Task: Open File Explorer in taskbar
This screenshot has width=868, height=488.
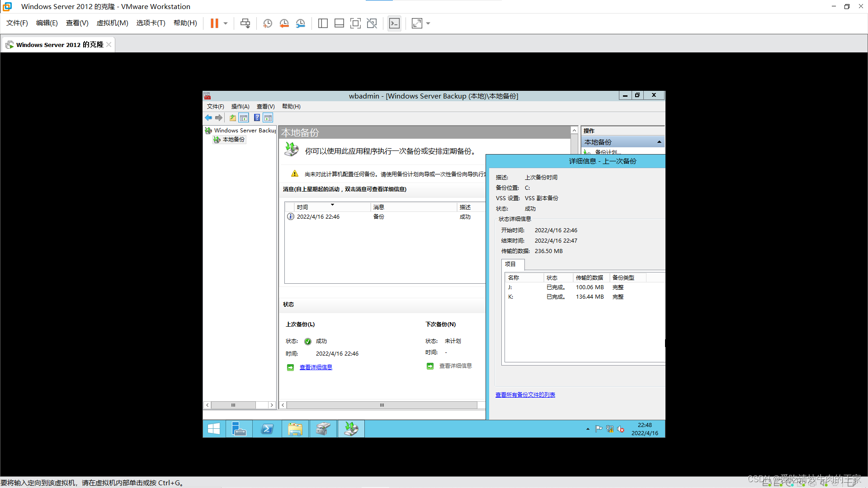Action: (295, 428)
